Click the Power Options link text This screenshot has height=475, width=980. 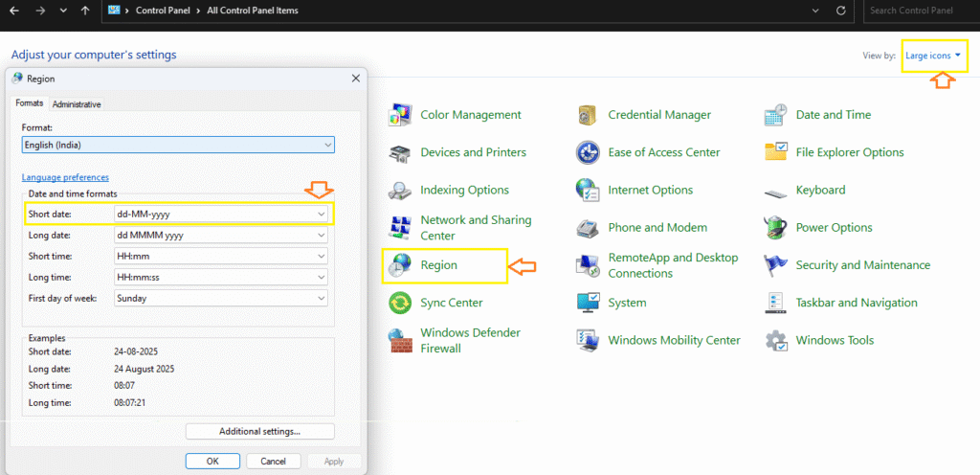point(834,228)
